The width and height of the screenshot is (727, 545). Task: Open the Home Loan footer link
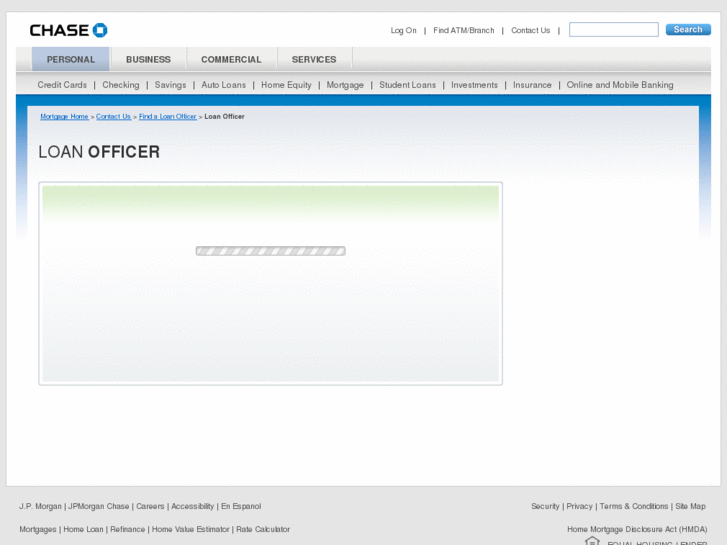pyautogui.click(x=83, y=529)
